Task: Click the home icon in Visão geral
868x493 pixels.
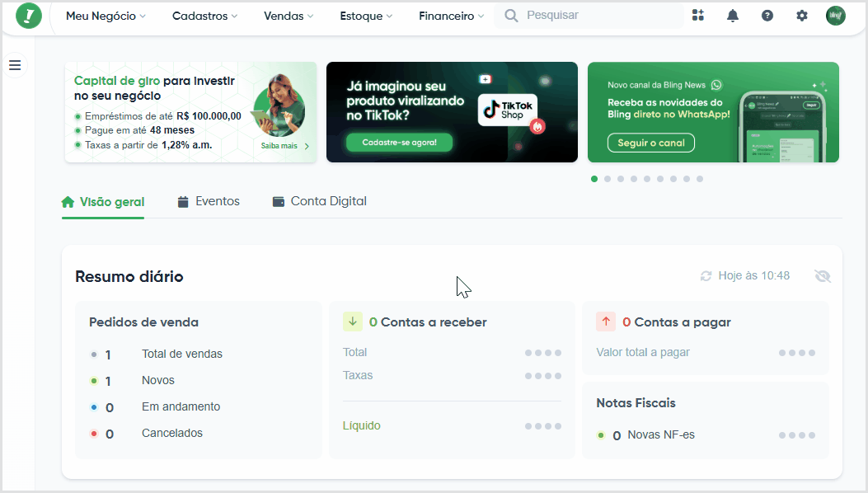Action: coord(68,202)
